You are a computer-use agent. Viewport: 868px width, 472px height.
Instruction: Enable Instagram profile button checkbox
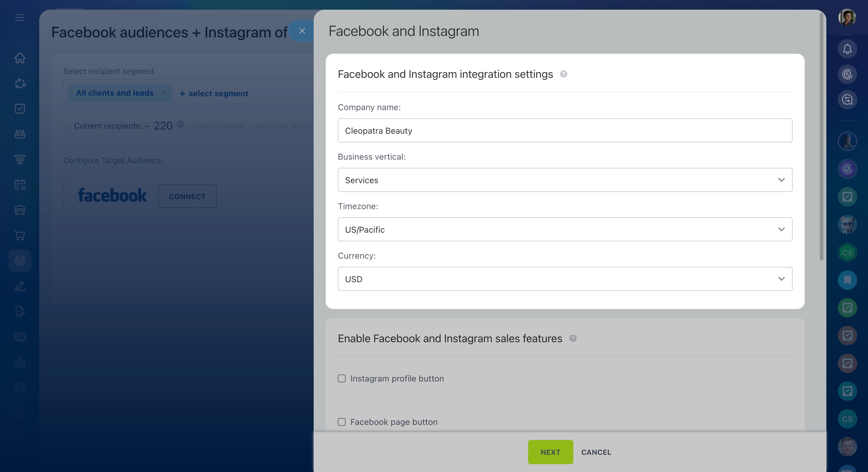coord(342,379)
